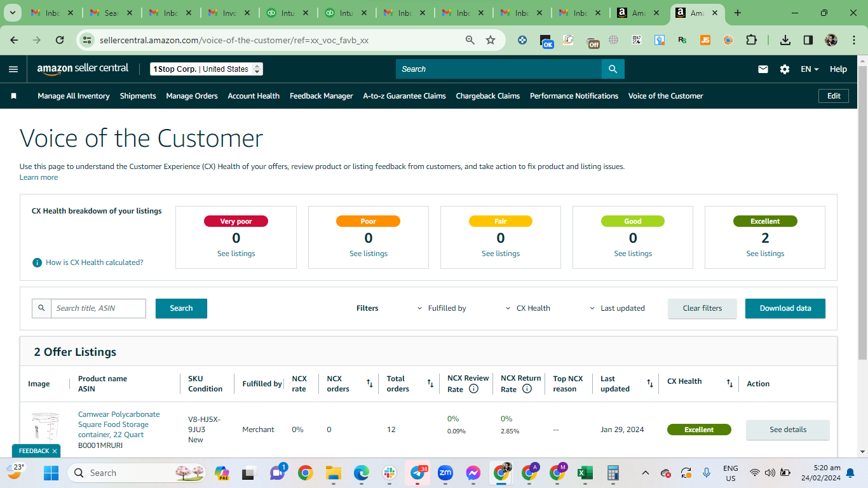
Task: Click the teal Search button beside the ASIN field
Action: click(x=181, y=308)
